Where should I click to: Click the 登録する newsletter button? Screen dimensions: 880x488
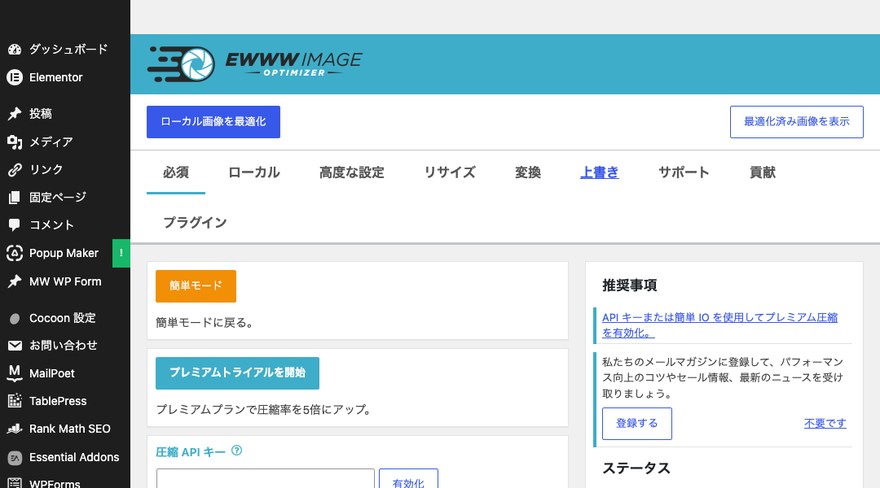637,423
